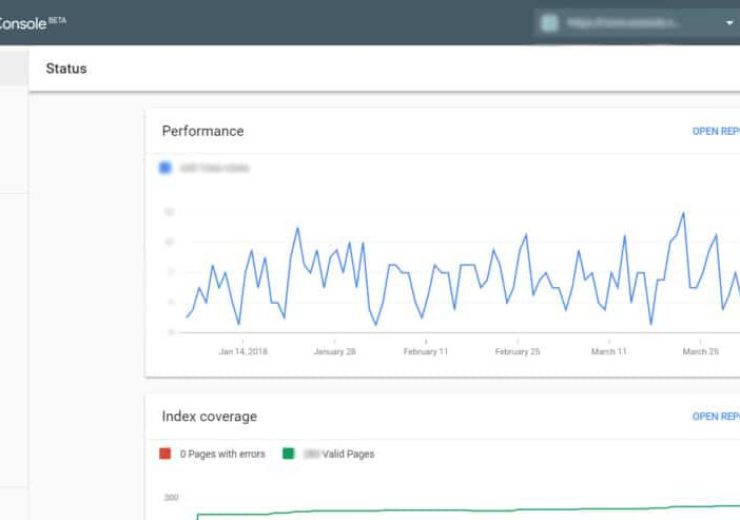Click the blurred total clicks legend label

(215, 168)
